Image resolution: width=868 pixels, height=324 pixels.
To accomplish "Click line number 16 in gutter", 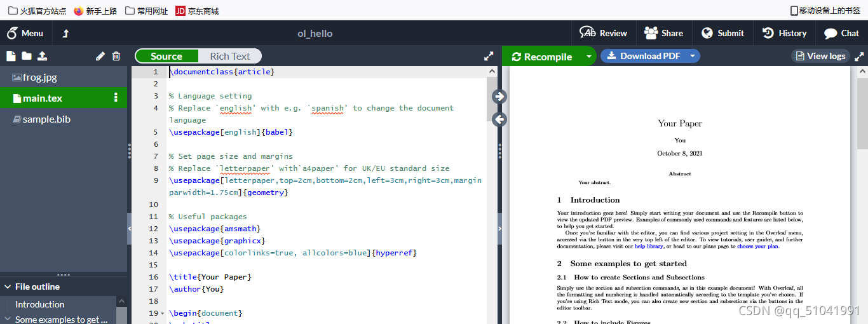I will coord(153,277).
